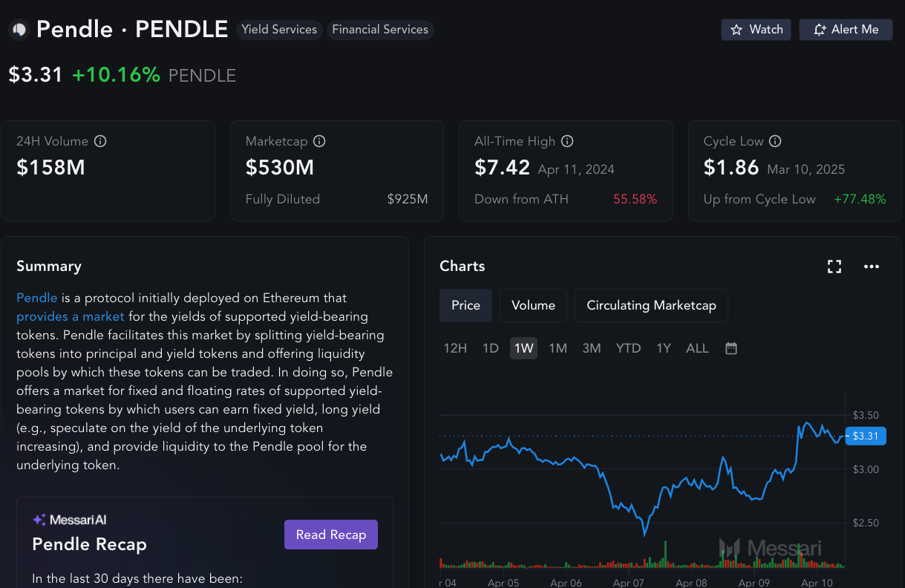
Task: Click the Read Recap button
Action: click(331, 535)
